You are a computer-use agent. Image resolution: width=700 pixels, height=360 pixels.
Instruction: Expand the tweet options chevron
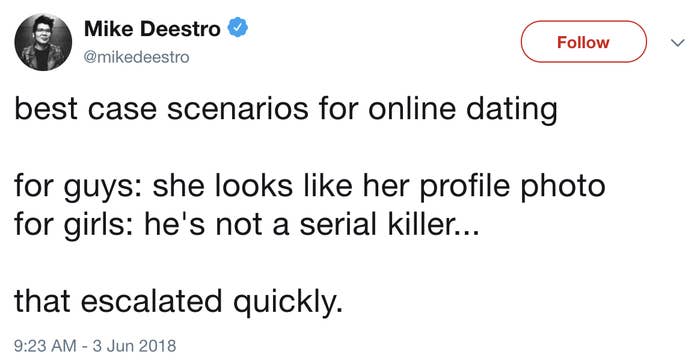[x=678, y=42]
